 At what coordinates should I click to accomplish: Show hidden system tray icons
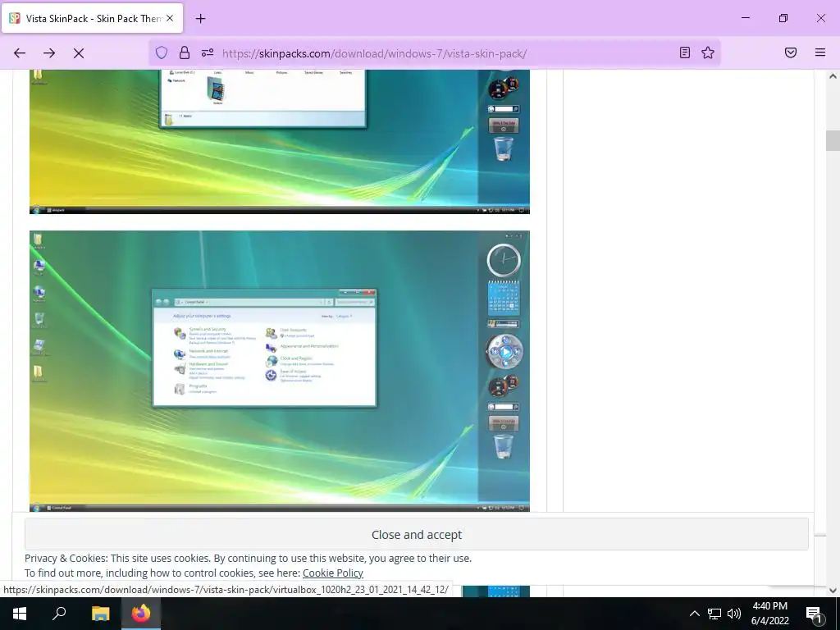694,614
